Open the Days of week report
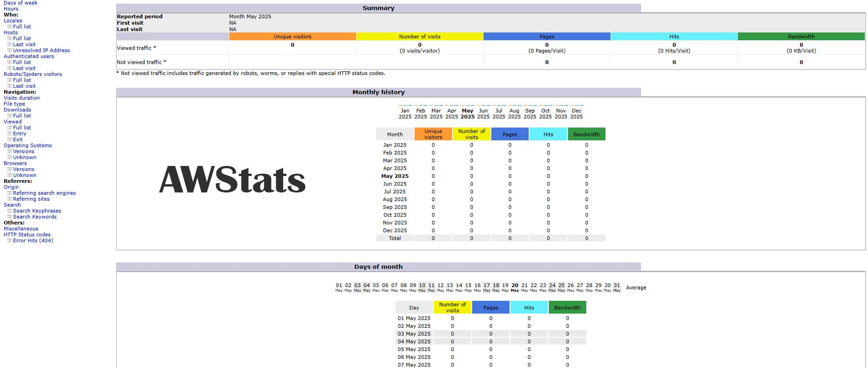The height and width of the screenshot is (368, 868). tap(21, 3)
